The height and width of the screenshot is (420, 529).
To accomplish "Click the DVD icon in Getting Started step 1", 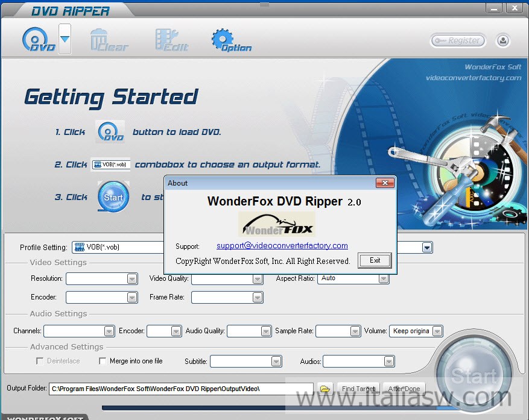I will (x=110, y=131).
